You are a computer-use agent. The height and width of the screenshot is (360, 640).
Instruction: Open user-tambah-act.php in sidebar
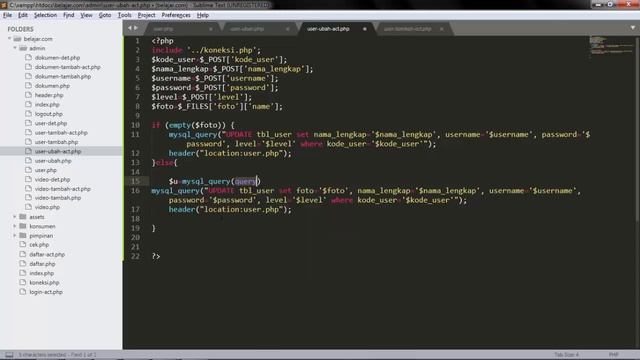[61, 133]
